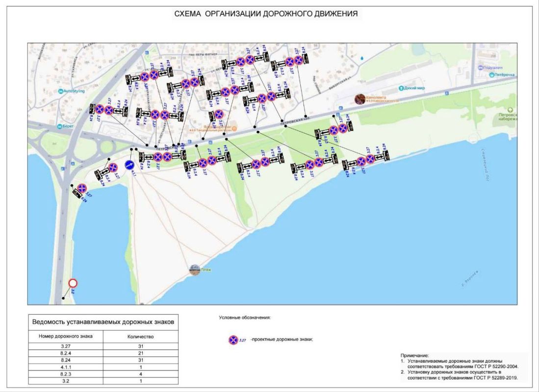
Task: Click the Условные обозначения legend heading
Action: tap(245, 318)
